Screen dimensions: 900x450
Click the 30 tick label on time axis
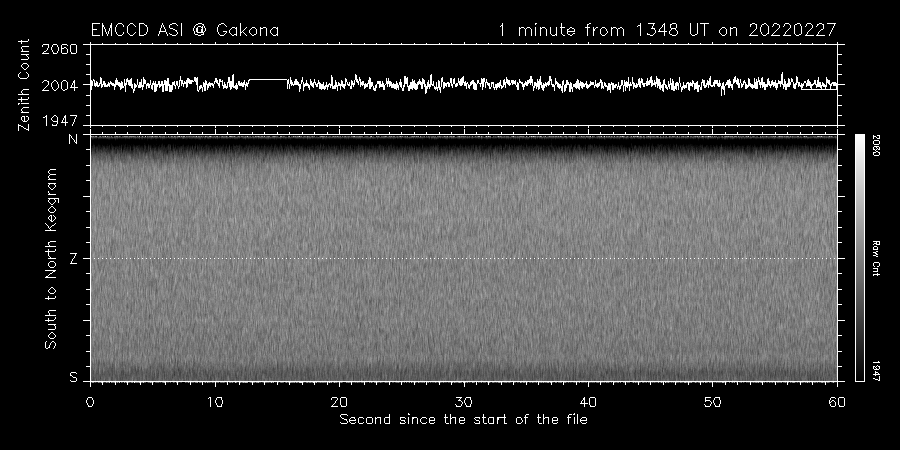point(464,402)
